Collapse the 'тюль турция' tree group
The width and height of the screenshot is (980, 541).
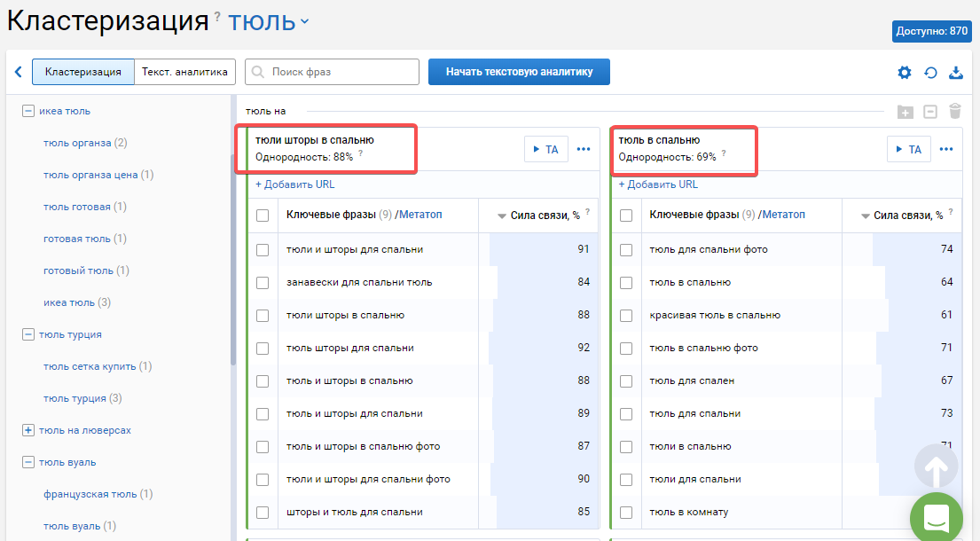pos(28,335)
